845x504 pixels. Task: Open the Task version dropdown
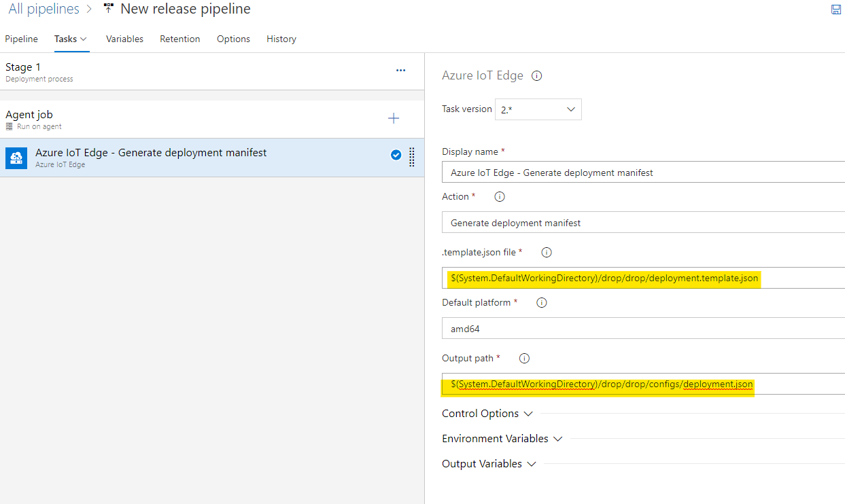538,109
